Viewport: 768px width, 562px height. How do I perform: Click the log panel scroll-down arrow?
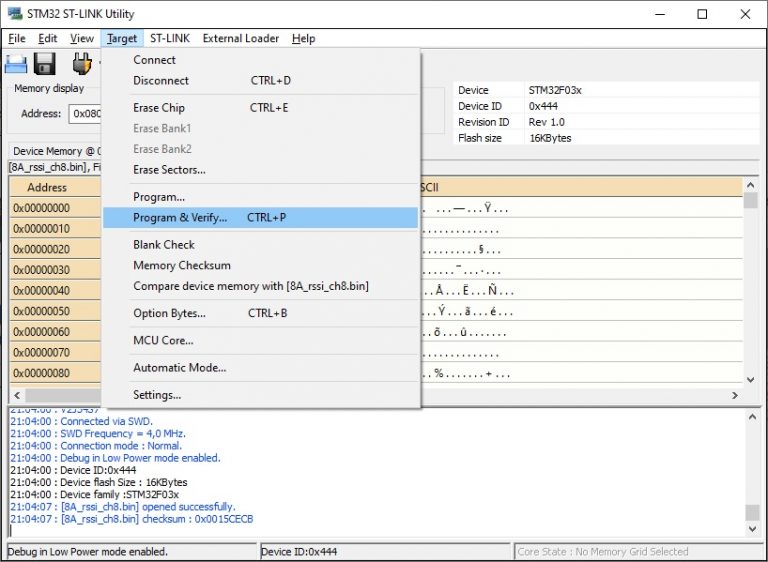click(752, 529)
